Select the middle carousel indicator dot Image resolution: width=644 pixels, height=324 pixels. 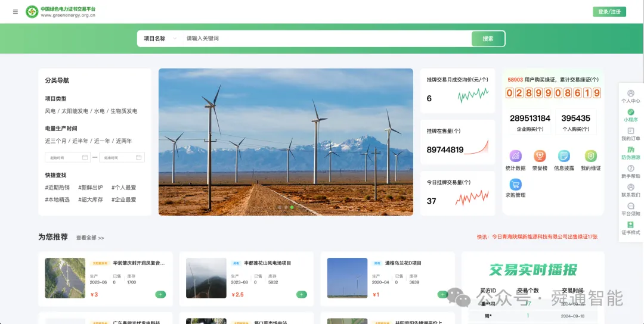(x=286, y=207)
